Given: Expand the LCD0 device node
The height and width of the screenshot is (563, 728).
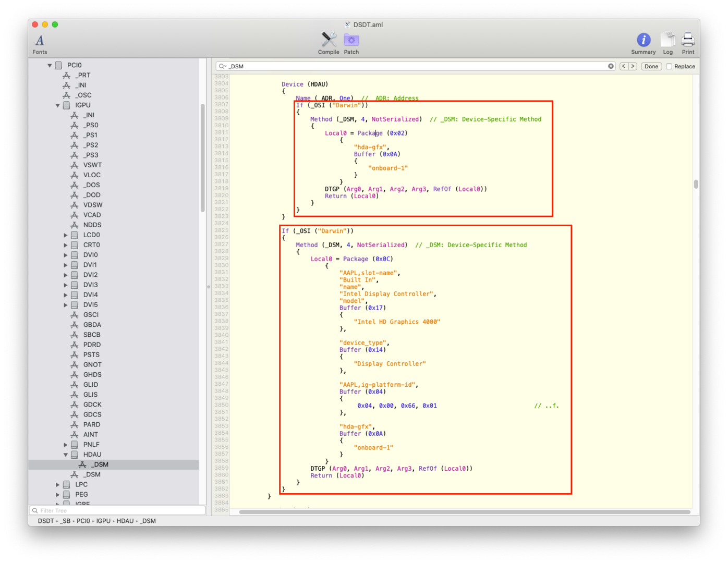Looking at the screenshot, I should (x=66, y=235).
